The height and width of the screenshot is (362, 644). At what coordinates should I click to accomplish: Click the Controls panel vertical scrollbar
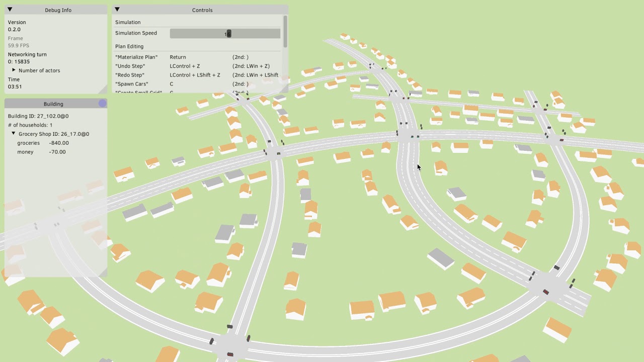click(x=285, y=31)
